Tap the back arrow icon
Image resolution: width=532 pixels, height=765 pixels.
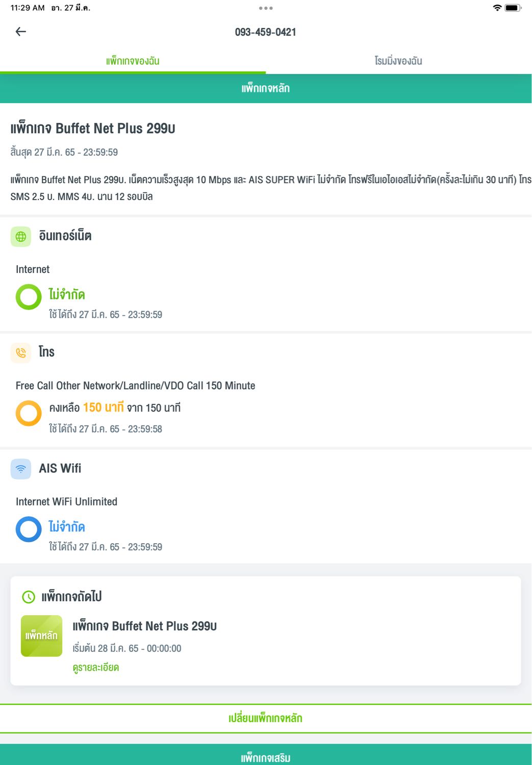click(21, 32)
